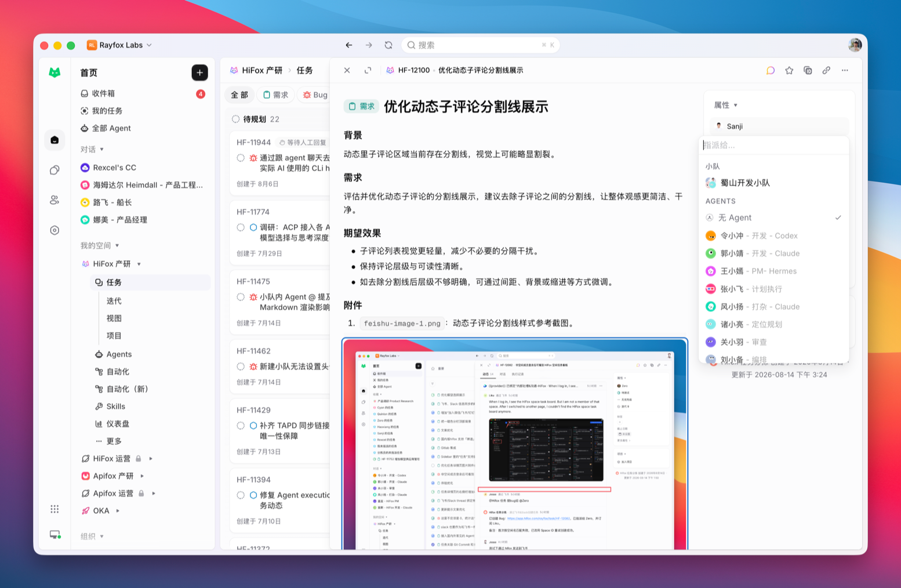The image size is (901, 588).
Task: Switch to the 需求 filter tab
Action: click(x=275, y=95)
